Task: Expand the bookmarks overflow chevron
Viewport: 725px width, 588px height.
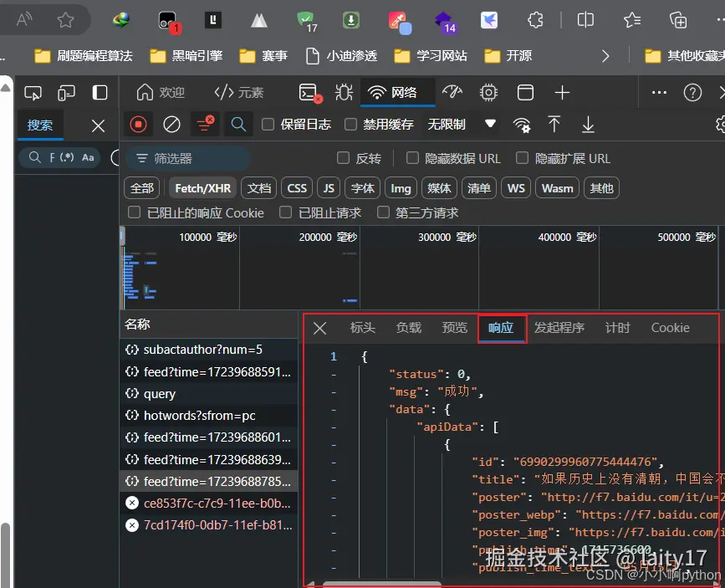Action: [x=606, y=56]
